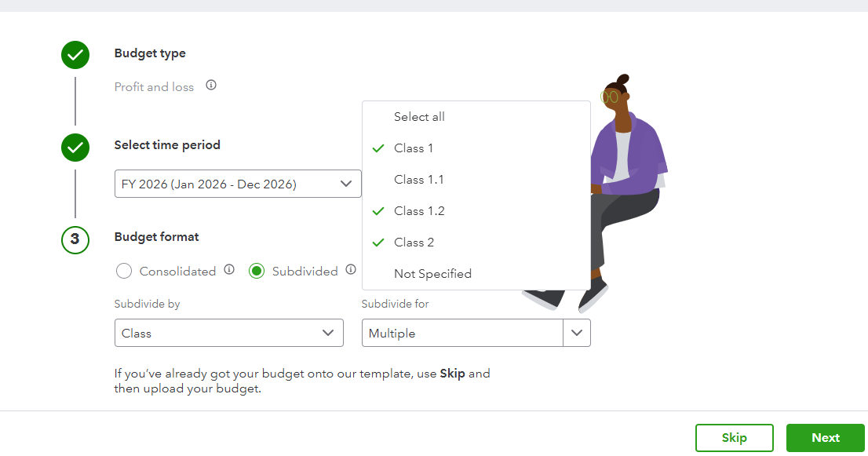
Task: Open the FY 2026 time period dropdown
Action: click(238, 184)
